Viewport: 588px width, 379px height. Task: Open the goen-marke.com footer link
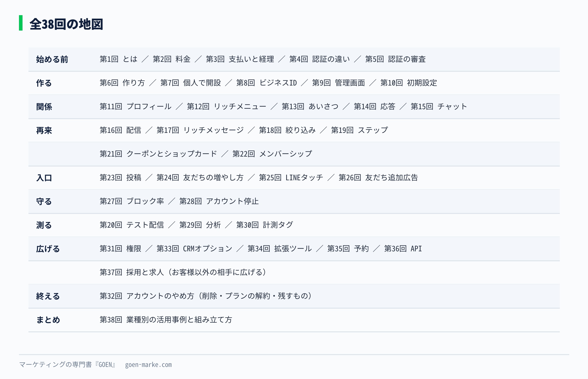[148, 365]
